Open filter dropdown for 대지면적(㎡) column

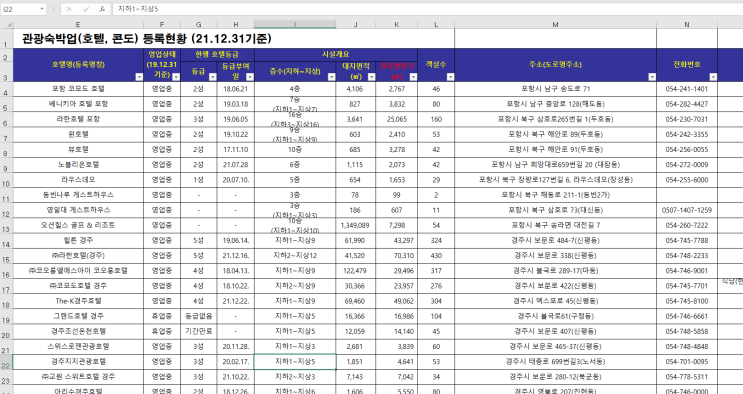coord(371,77)
